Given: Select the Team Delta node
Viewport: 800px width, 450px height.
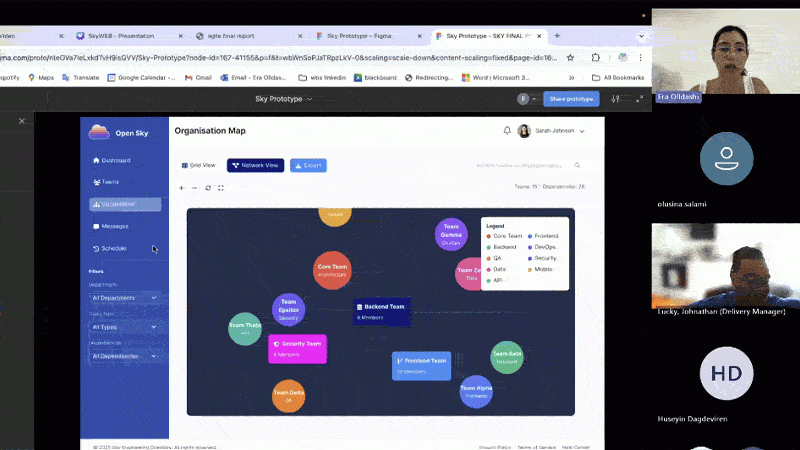Looking at the screenshot, I should (288, 396).
